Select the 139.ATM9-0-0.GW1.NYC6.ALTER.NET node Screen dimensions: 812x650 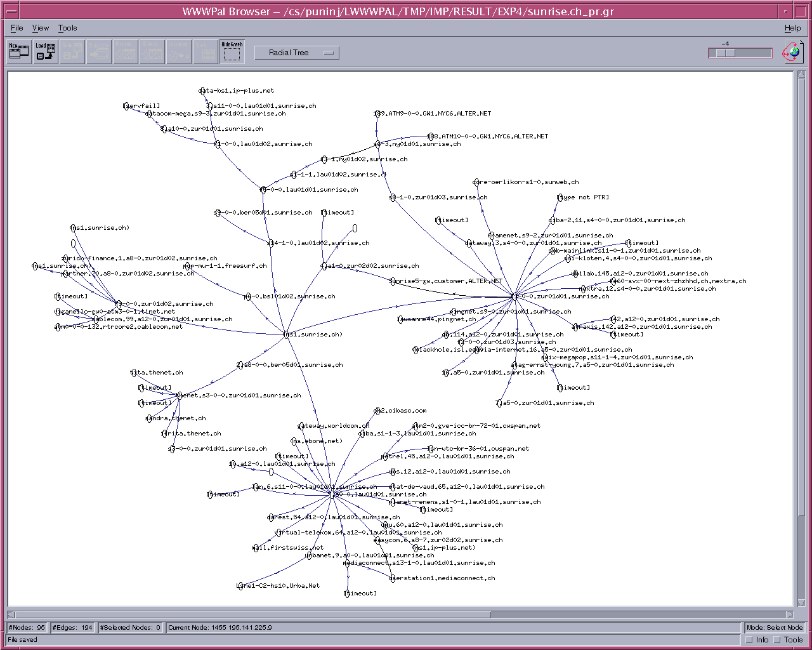click(x=378, y=114)
